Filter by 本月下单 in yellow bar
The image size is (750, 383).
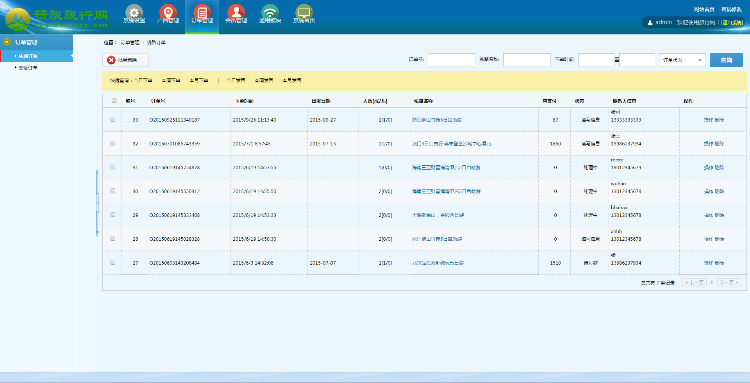pyautogui.click(x=199, y=81)
